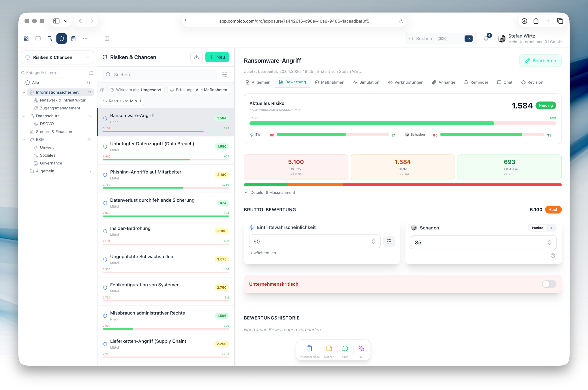Click the notification bell icon
588x390 pixels.
click(x=486, y=39)
